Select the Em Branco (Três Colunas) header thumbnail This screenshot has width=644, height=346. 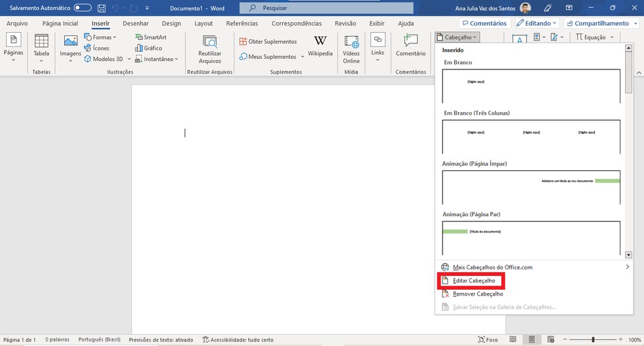531,137
